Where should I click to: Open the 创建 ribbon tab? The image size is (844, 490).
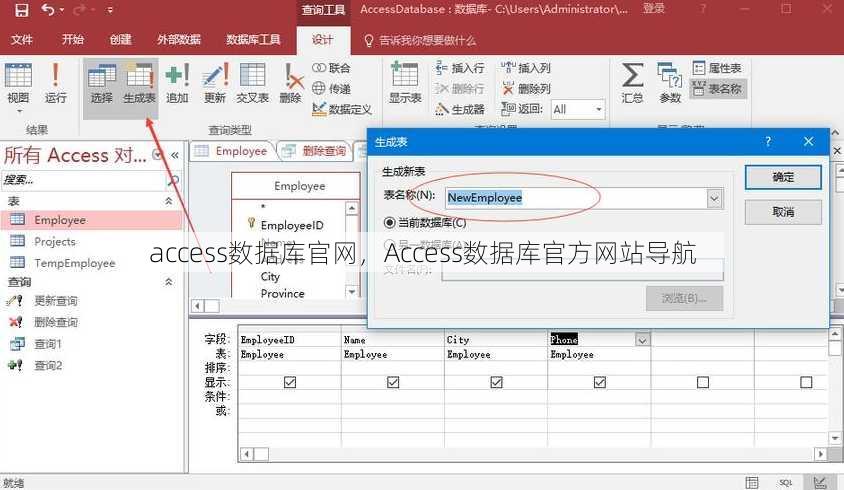click(121, 40)
